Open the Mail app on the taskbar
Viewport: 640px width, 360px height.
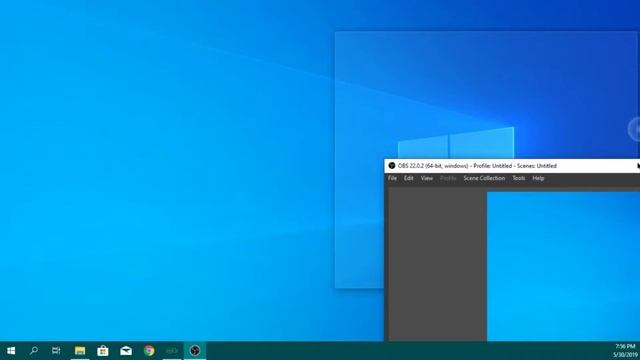126,351
